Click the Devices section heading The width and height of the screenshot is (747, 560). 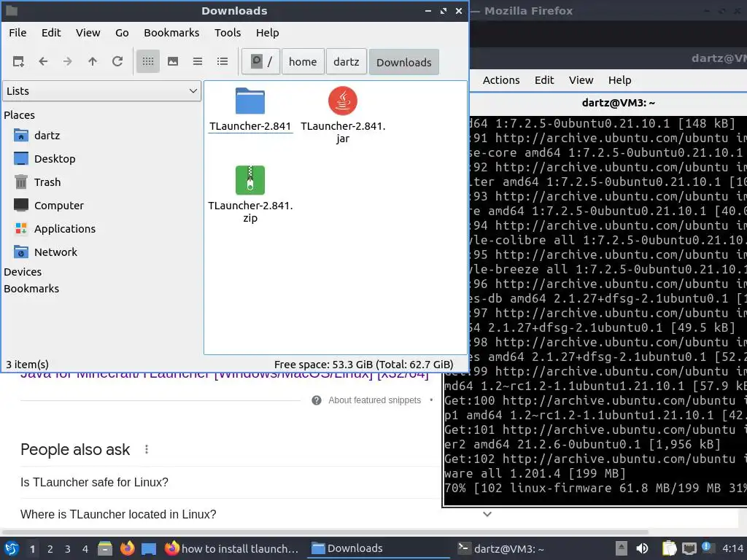[23, 272]
